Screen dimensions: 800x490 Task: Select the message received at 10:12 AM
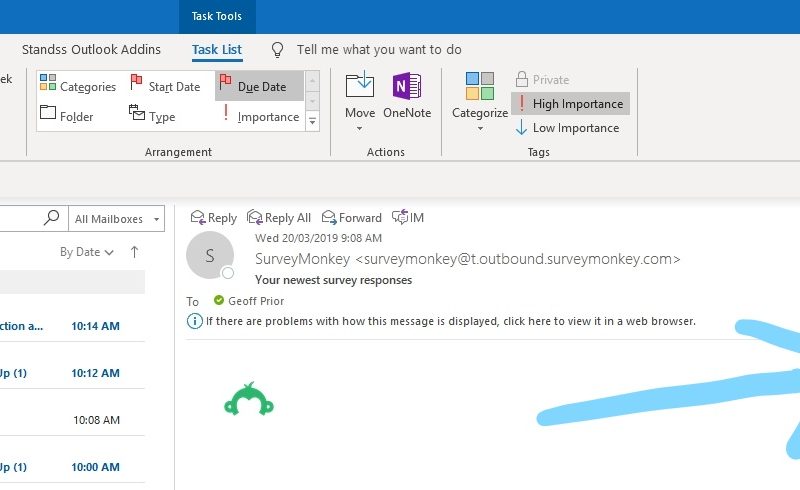(72, 373)
